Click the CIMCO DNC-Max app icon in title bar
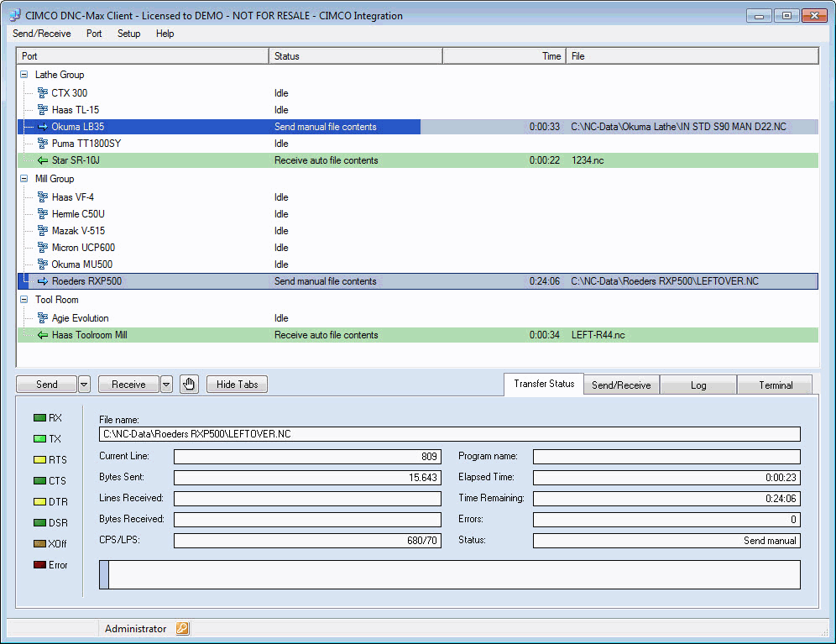 coord(15,15)
